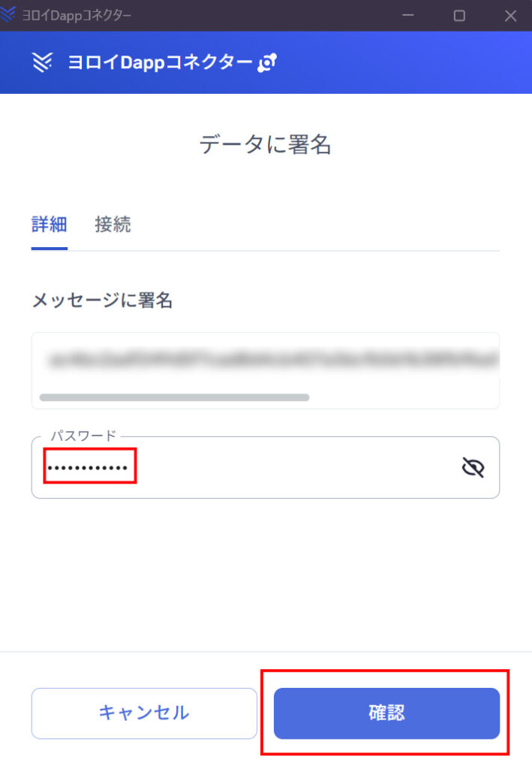Switch to the 接続 tab
Screen dimensions: 532x769
click(113, 225)
